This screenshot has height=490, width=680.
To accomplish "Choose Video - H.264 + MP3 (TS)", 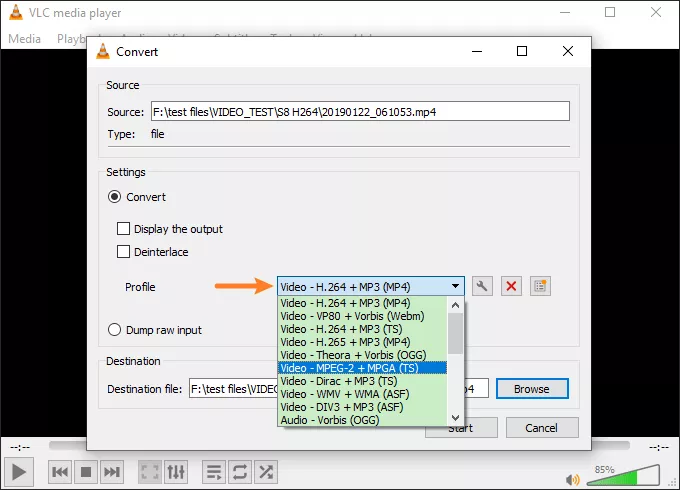I will [362, 329].
